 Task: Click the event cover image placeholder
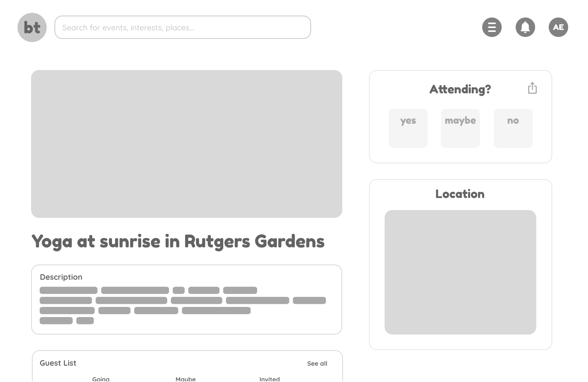point(187,144)
